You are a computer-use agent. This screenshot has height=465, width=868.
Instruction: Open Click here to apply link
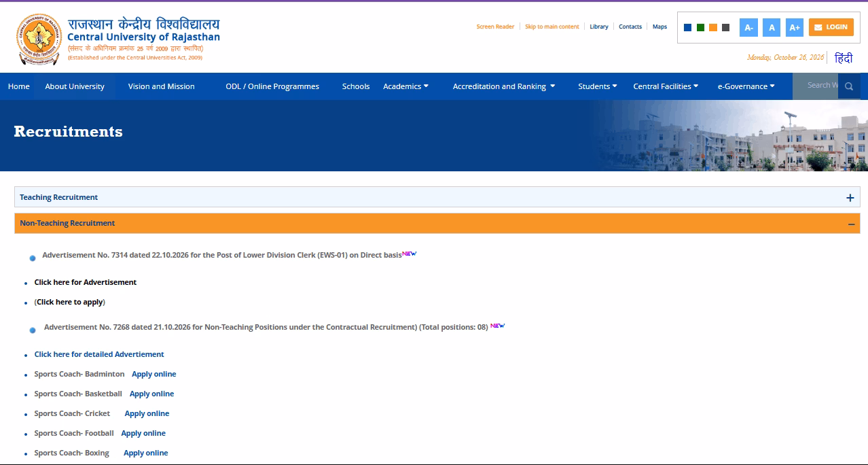tap(70, 302)
